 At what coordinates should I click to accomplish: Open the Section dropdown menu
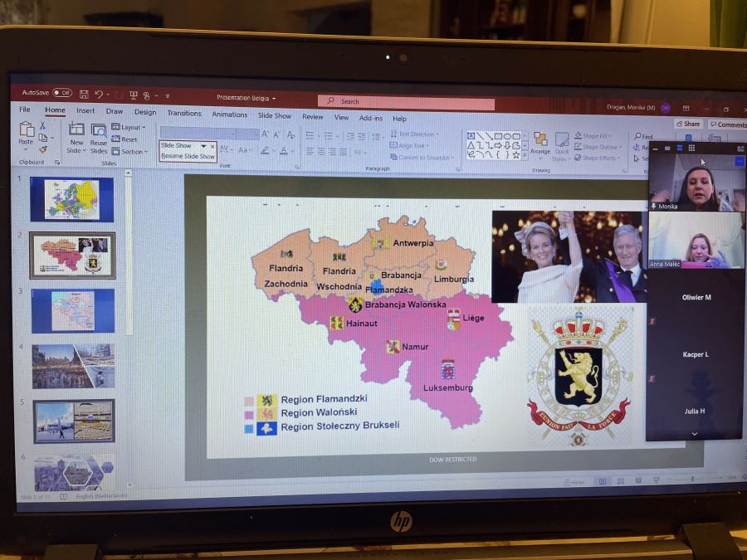(x=129, y=152)
